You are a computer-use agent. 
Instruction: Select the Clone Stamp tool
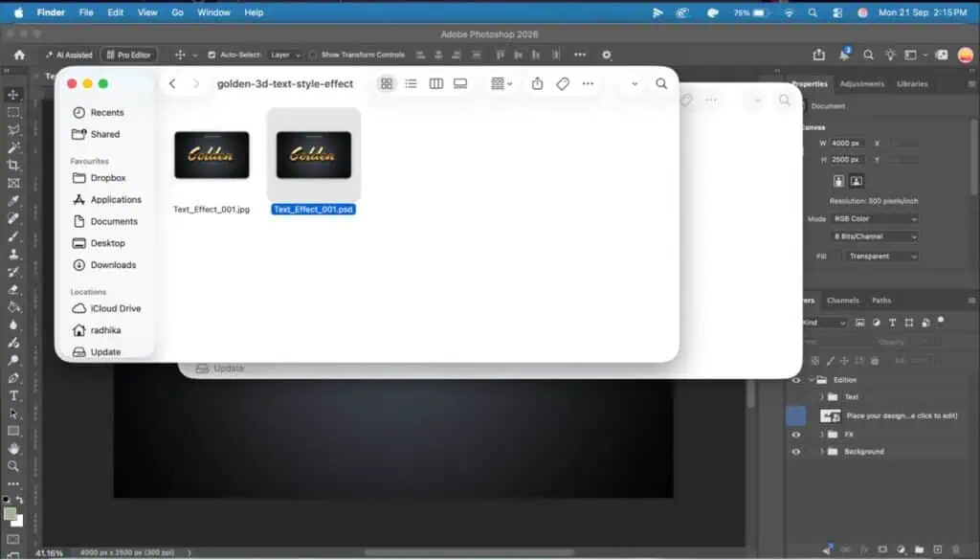point(13,254)
